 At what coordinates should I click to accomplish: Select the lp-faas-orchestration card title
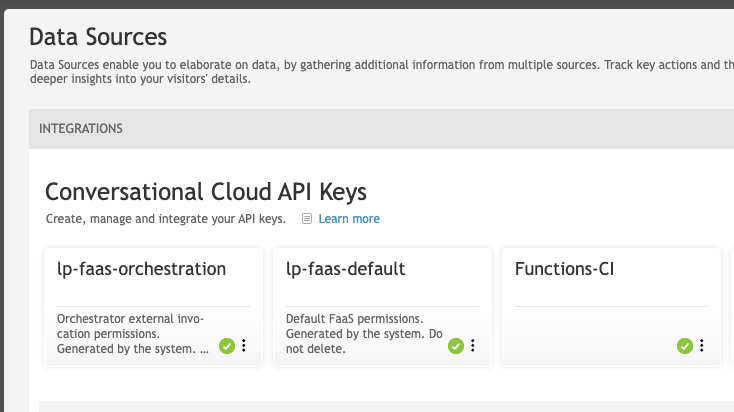pos(141,269)
